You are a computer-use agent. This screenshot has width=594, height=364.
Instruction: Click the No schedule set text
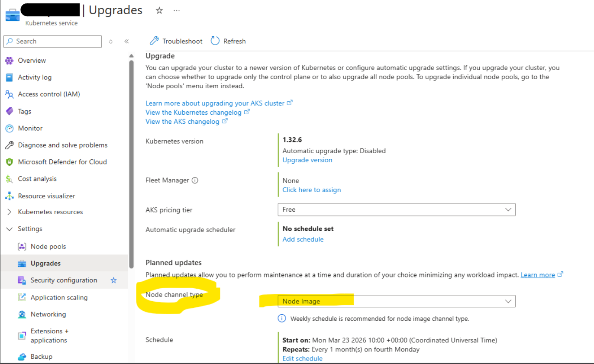click(308, 229)
